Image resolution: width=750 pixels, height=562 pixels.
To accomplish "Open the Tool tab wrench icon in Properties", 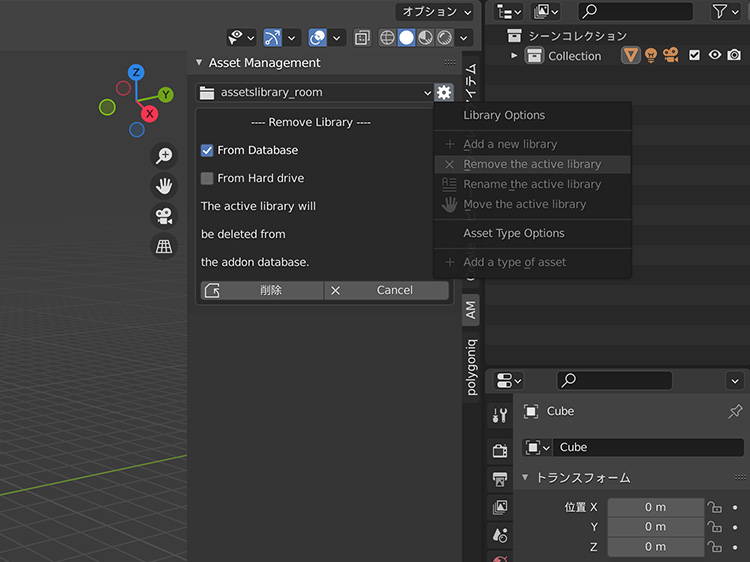I will [501, 415].
